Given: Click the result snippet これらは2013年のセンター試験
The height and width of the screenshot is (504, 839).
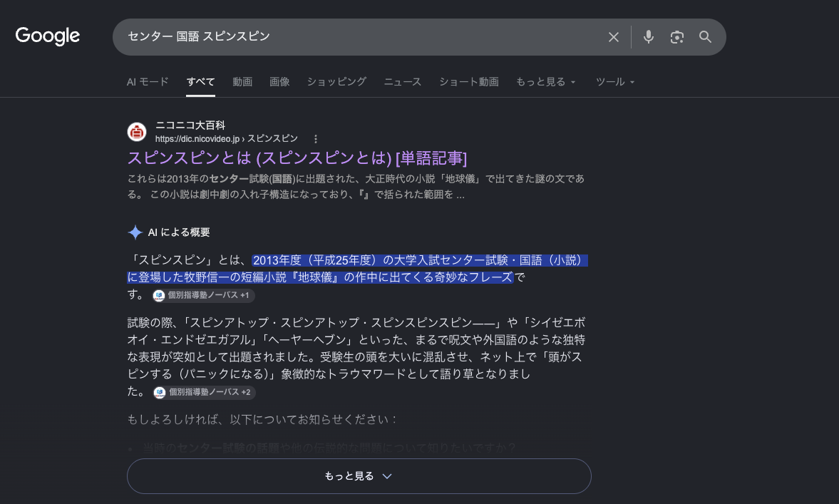Looking at the screenshot, I should pyautogui.click(x=356, y=187).
